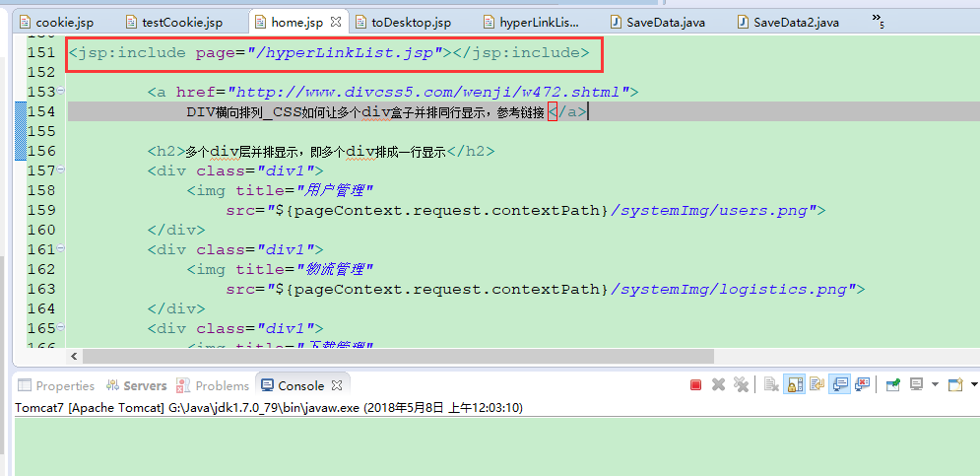Image resolution: width=980 pixels, height=476 pixels.
Task: Collapse the code fold at line 157
Action: click(x=61, y=170)
